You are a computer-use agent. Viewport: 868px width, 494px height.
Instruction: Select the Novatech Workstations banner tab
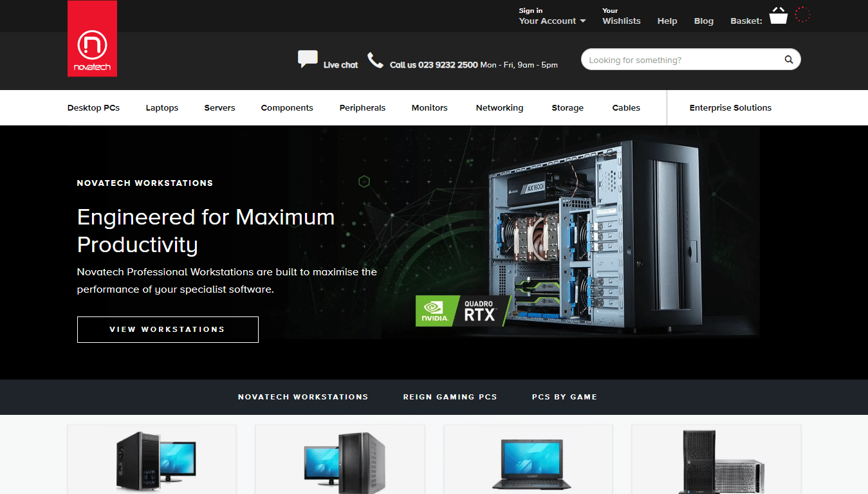coord(303,397)
